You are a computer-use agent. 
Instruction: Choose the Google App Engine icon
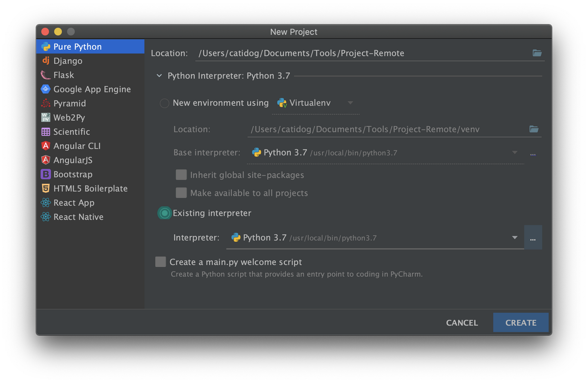coord(46,89)
